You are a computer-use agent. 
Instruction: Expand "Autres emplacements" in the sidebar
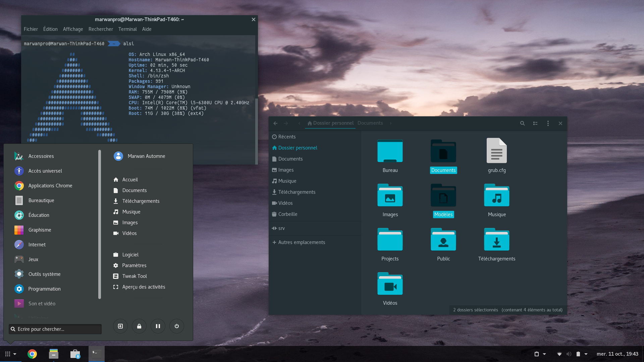(x=299, y=242)
